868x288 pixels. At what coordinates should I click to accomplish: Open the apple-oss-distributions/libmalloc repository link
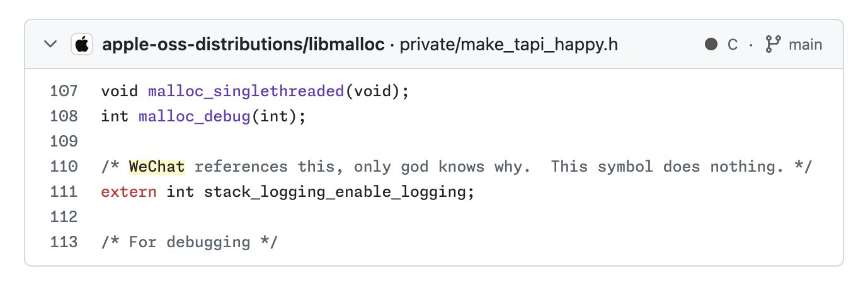click(x=243, y=45)
